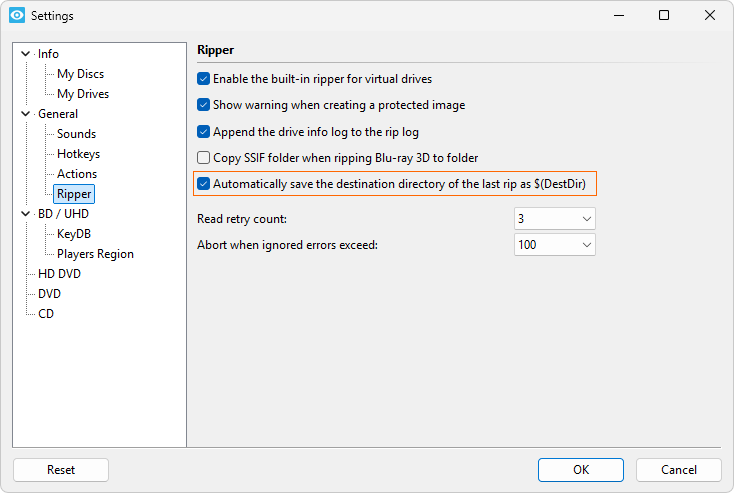Go to Sounds settings

76,134
